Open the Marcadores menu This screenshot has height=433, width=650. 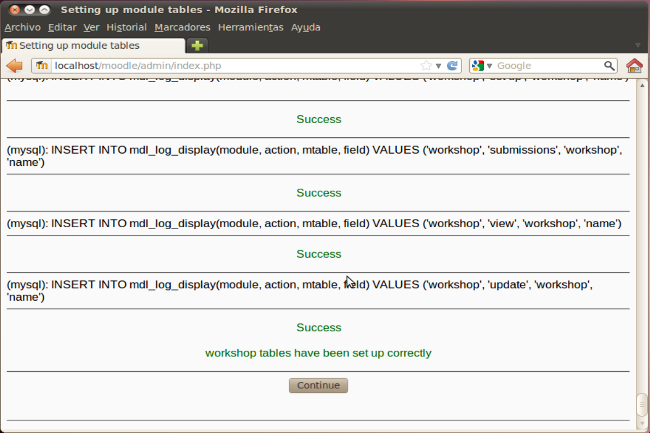(182, 27)
